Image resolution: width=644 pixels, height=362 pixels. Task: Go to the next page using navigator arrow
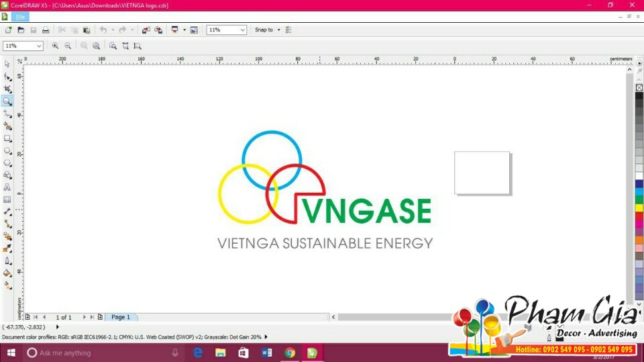point(85,317)
